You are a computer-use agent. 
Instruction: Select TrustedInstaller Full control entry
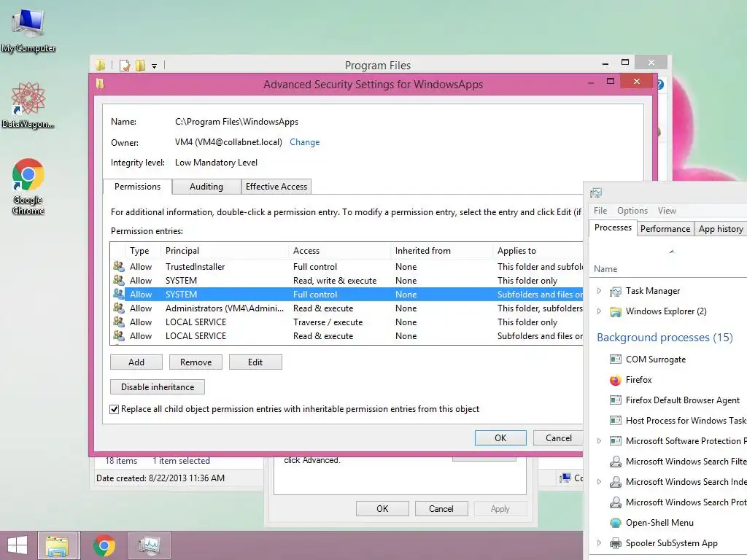[x=347, y=267]
